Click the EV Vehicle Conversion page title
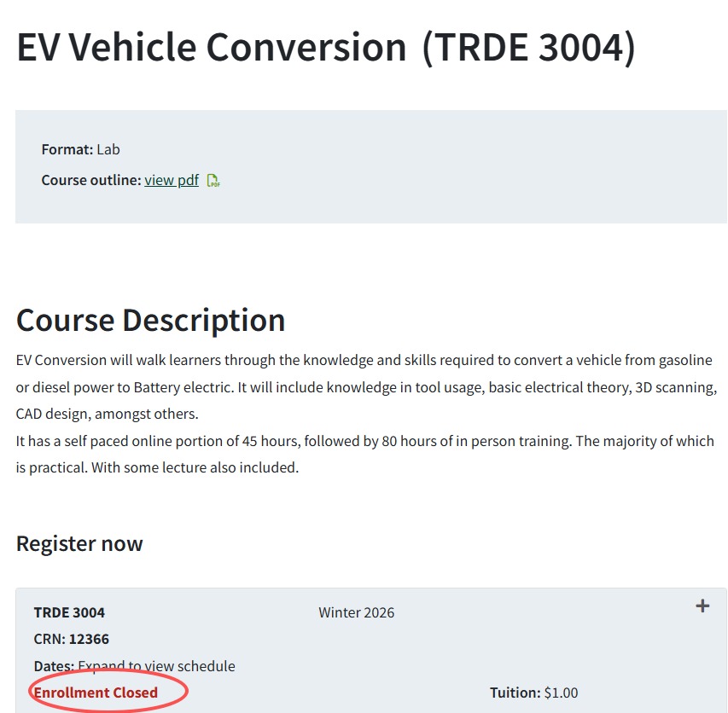This screenshot has width=728, height=713. click(212, 47)
